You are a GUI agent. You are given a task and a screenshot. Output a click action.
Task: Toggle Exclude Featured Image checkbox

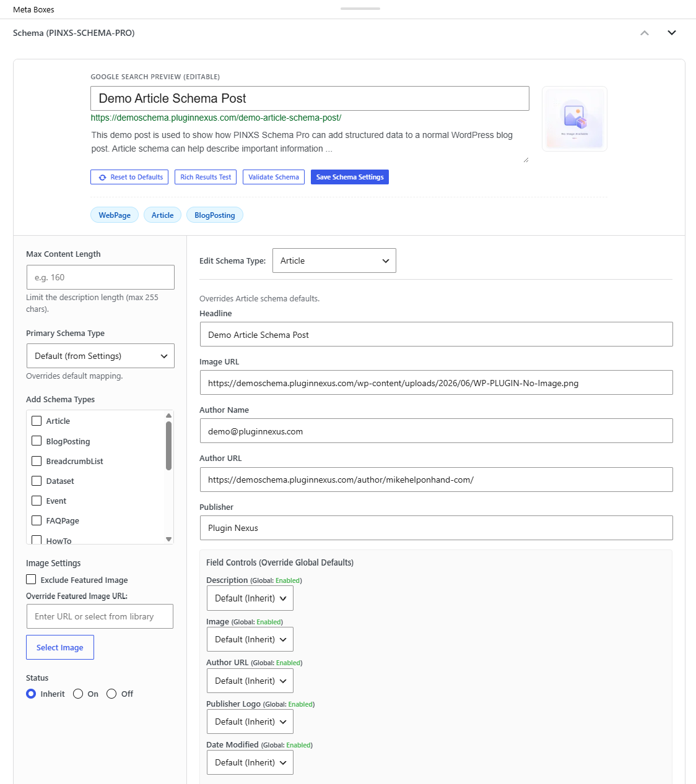click(31, 579)
